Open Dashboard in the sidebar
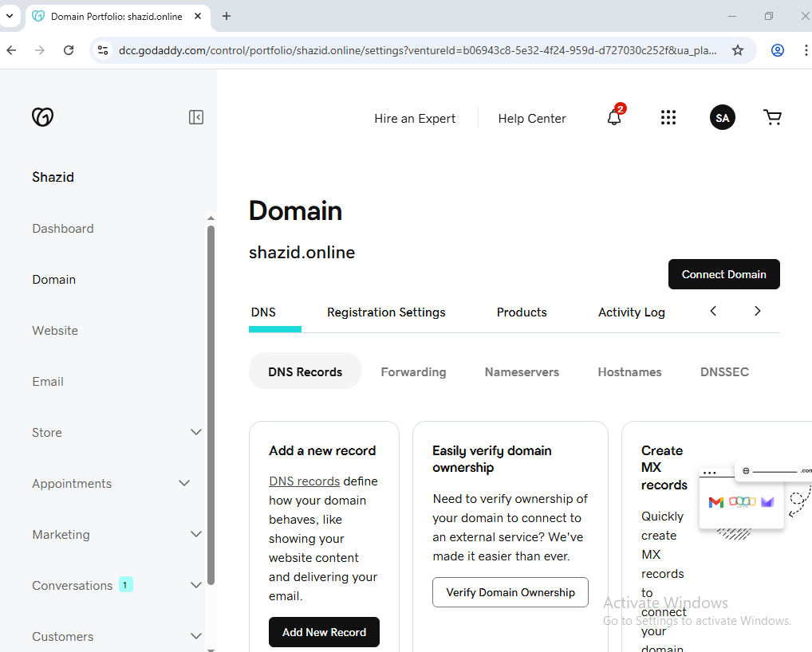The image size is (812, 652). (63, 229)
